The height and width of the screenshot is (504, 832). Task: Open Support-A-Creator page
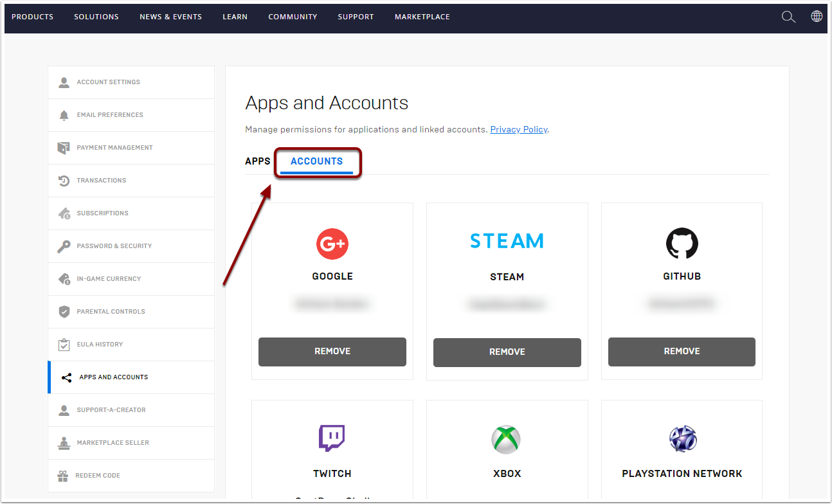131,410
